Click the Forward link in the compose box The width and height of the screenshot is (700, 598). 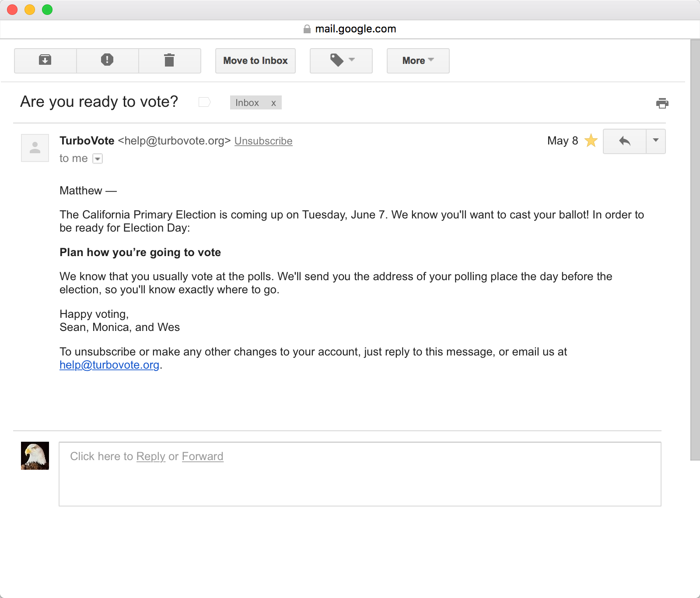203,456
